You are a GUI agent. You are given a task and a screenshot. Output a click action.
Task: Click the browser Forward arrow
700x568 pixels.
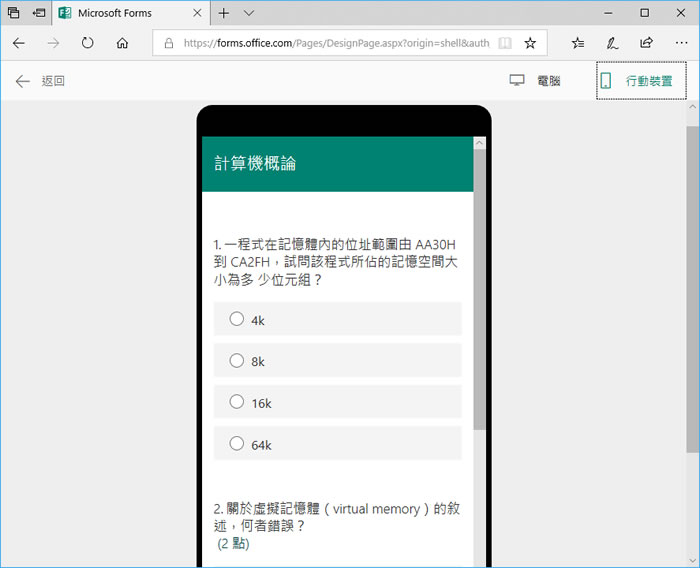[53, 43]
